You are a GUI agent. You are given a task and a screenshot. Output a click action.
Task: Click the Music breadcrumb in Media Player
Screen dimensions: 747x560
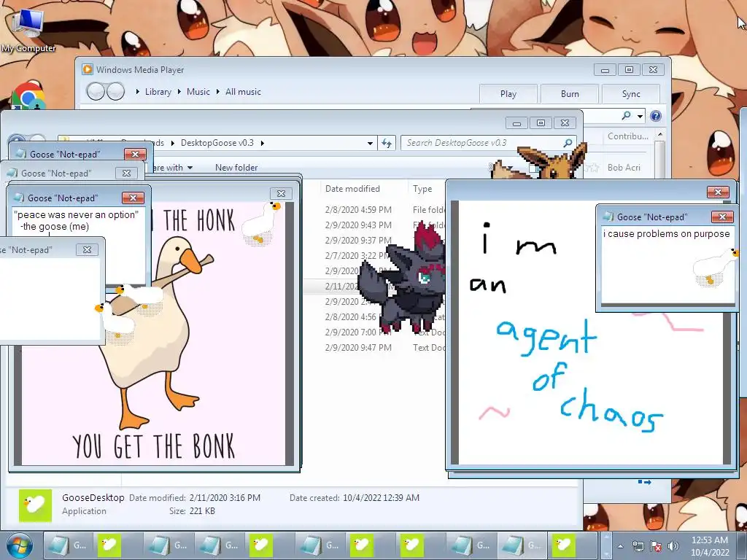[x=198, y=92]
